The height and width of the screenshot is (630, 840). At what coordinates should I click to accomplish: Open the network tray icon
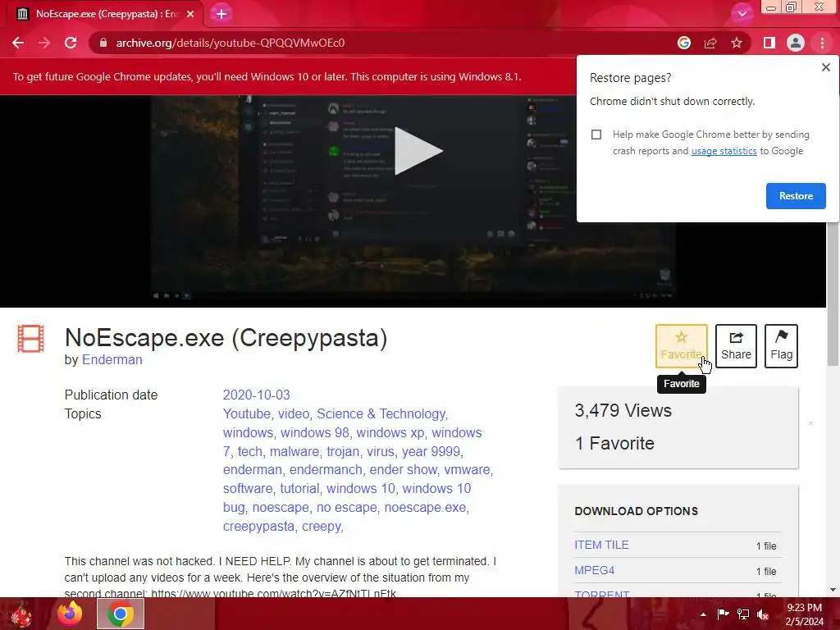(x=743, y=614)
